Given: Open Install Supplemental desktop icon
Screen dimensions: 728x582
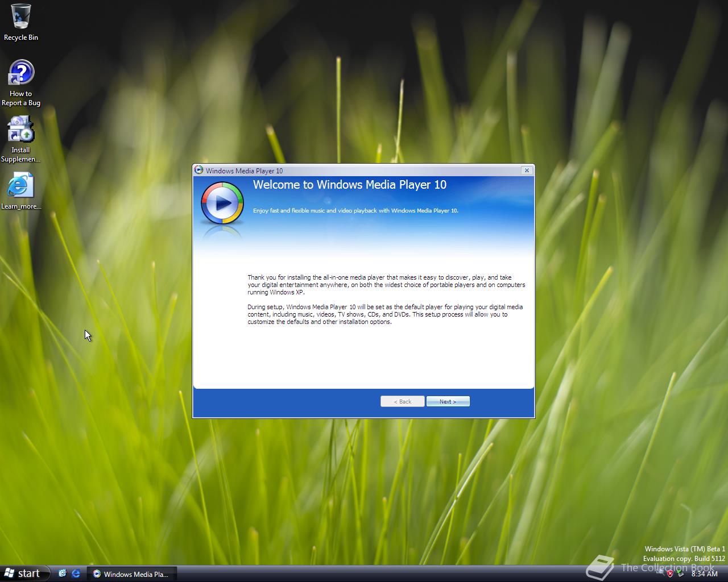Looking at the screenshot, I should click(x=21, y=139).
